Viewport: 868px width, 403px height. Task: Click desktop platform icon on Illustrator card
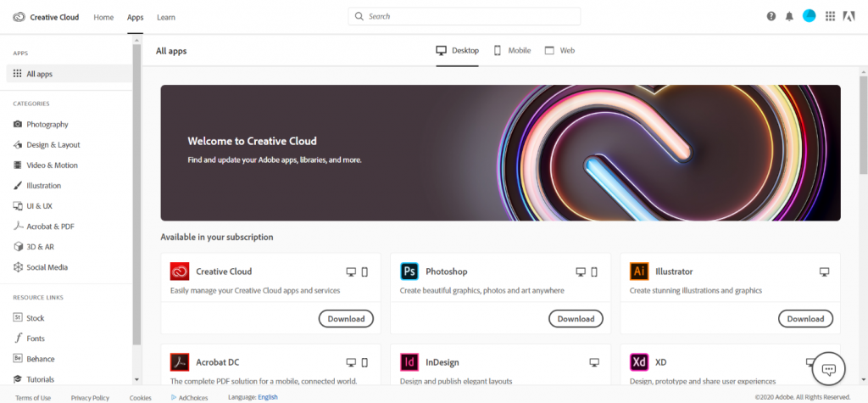pos(824,271)
